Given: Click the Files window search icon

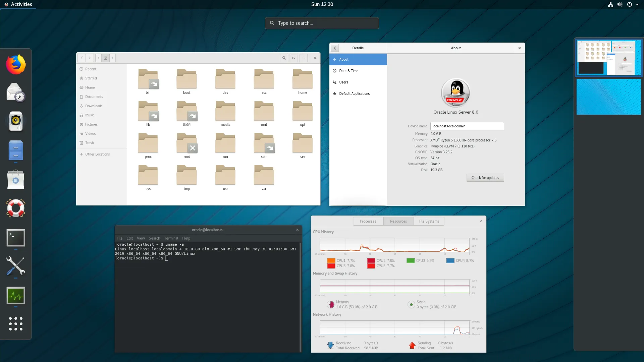Looking at the screenshot, I should click(x=284, y=58).
